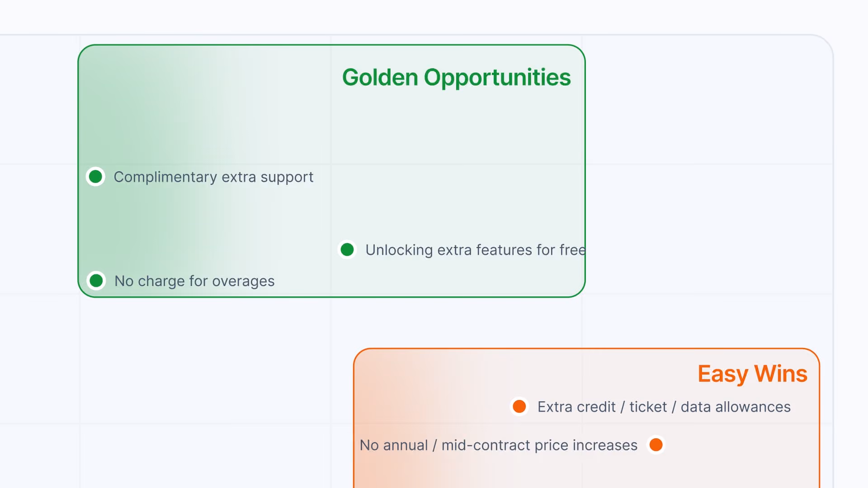868x488 pixels.
Task: Select the Complimentary extra support label
Action: (x=213, y=177)
